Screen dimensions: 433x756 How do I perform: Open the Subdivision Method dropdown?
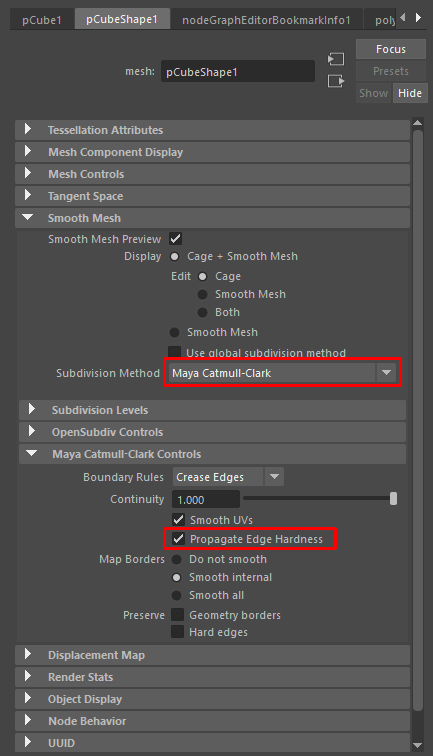click(283, 373)
